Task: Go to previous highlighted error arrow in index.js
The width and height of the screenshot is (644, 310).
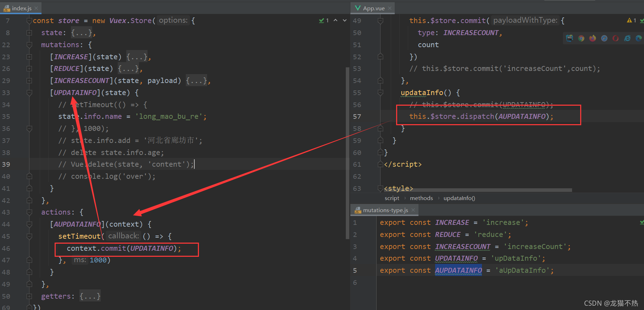Action: (335, 21)
